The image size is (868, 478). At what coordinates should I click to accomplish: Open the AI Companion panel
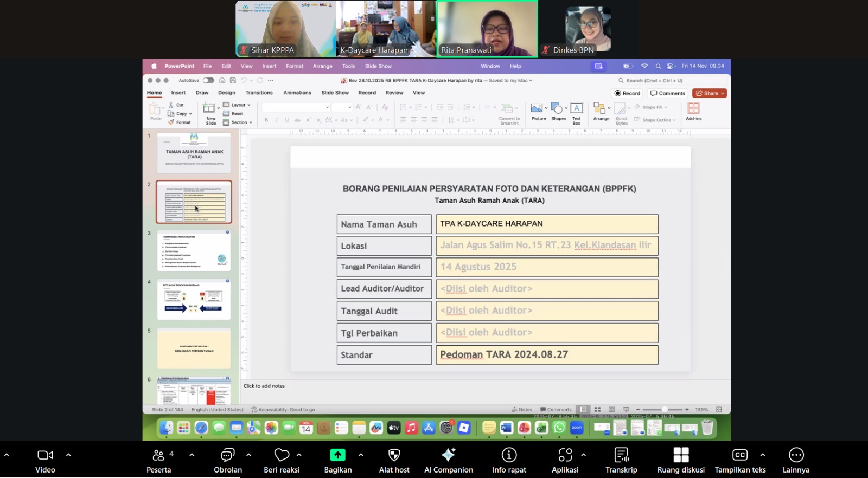pos(448,455)
